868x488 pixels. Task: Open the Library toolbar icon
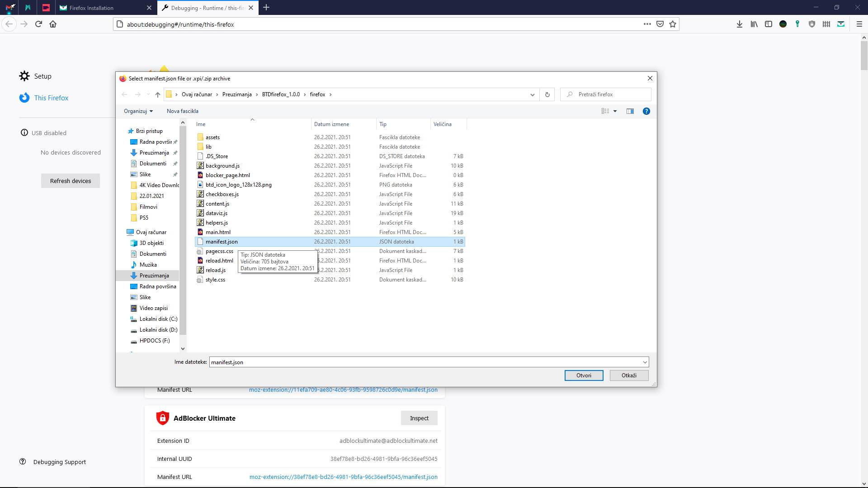tap(754, 24)
